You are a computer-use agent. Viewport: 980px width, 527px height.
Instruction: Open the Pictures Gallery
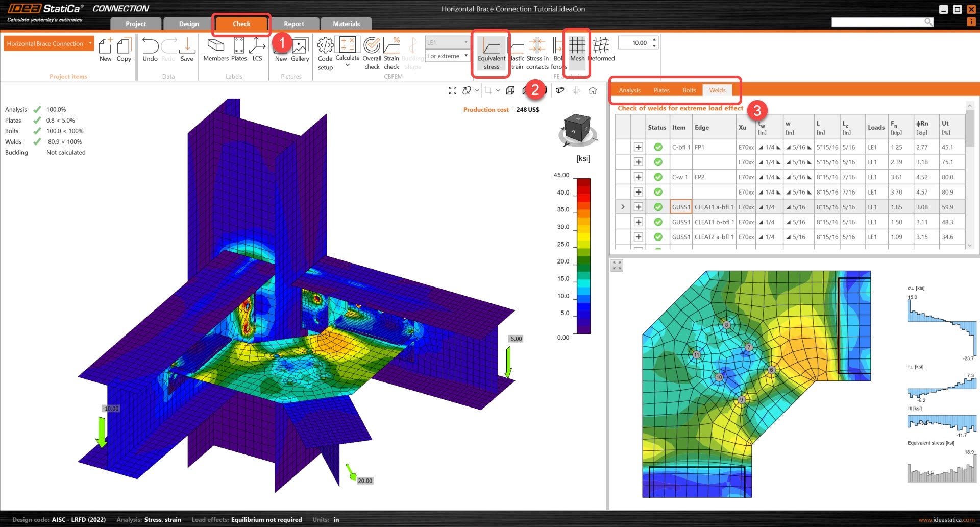(300, 51)
